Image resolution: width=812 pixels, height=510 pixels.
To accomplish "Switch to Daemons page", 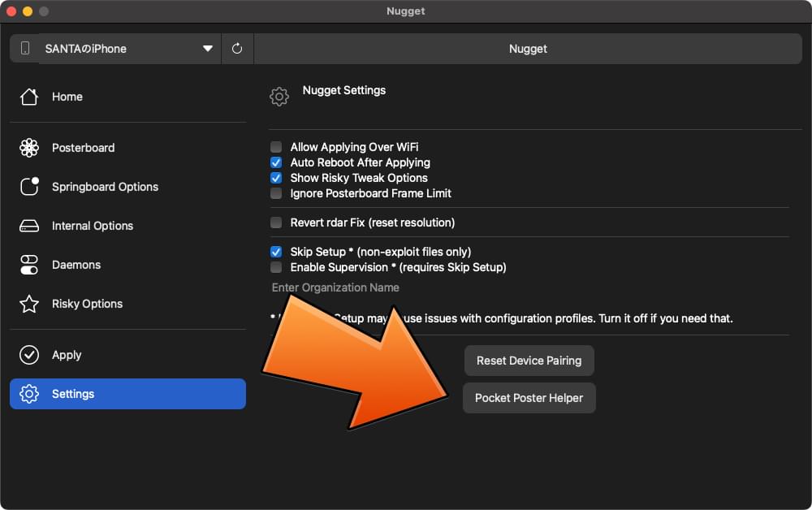I will (127, 265).
